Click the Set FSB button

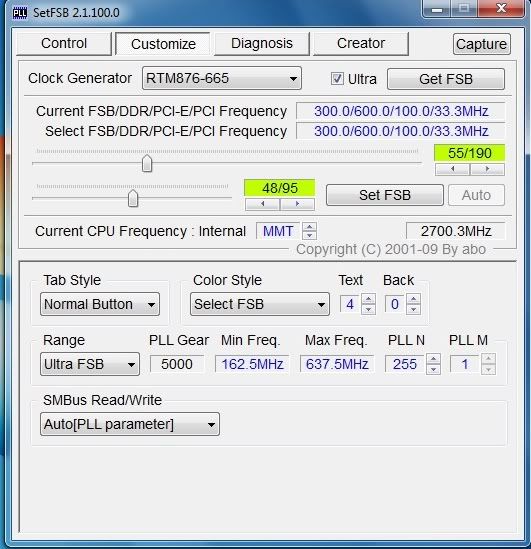385,195
